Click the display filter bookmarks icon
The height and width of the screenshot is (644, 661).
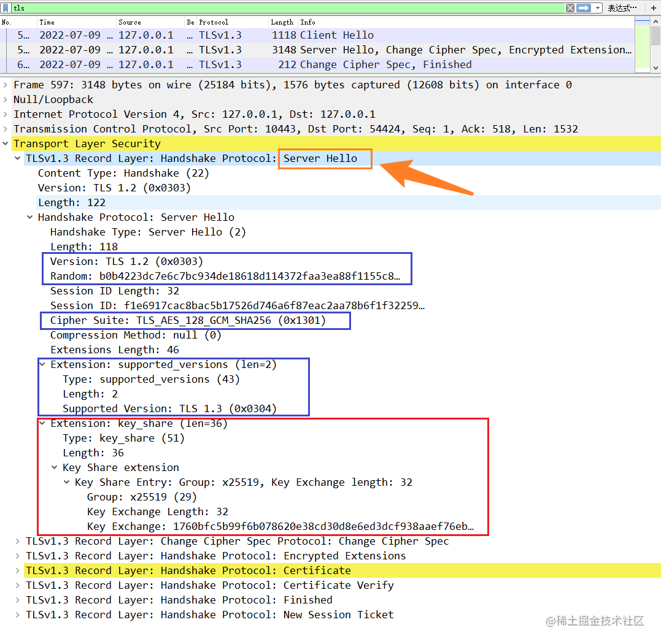tap(6, 8)
